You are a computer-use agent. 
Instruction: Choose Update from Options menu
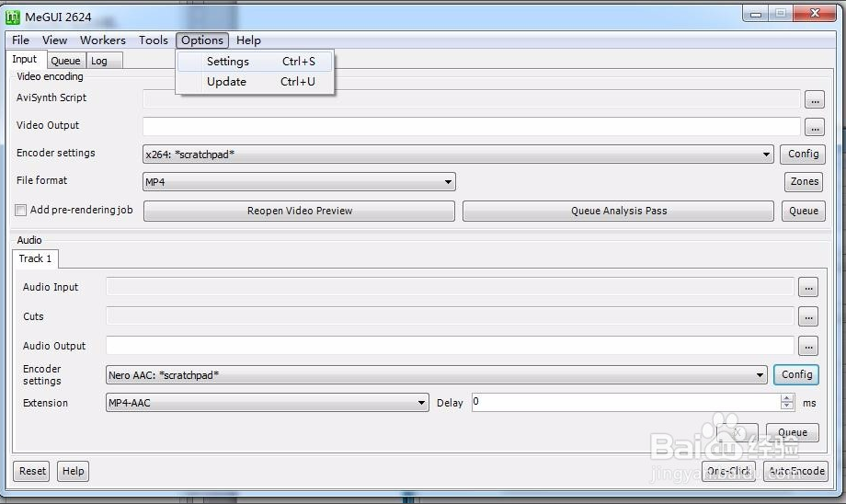[255, 82]
